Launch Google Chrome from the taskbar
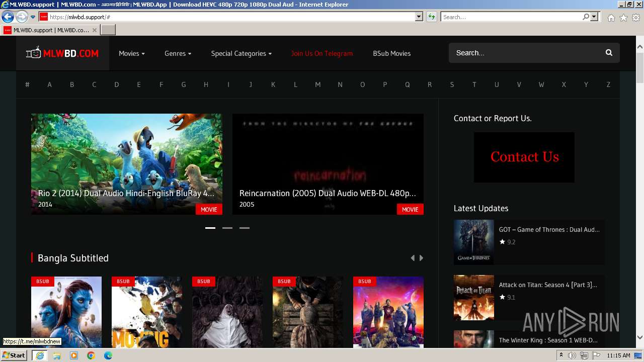 [91, 355]
